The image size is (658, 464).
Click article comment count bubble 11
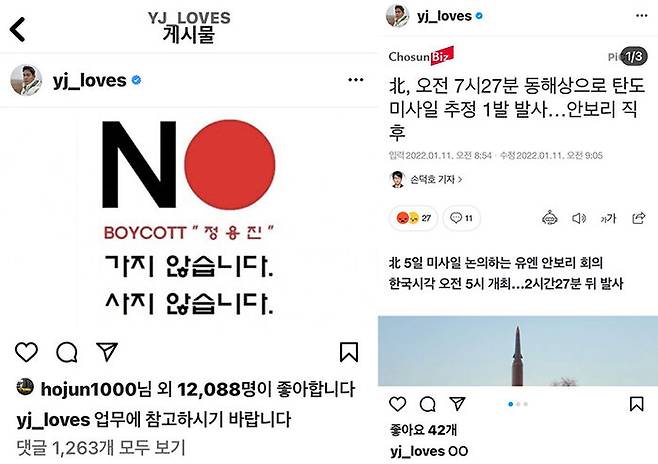pyautogui.click(x=461, y=218)
